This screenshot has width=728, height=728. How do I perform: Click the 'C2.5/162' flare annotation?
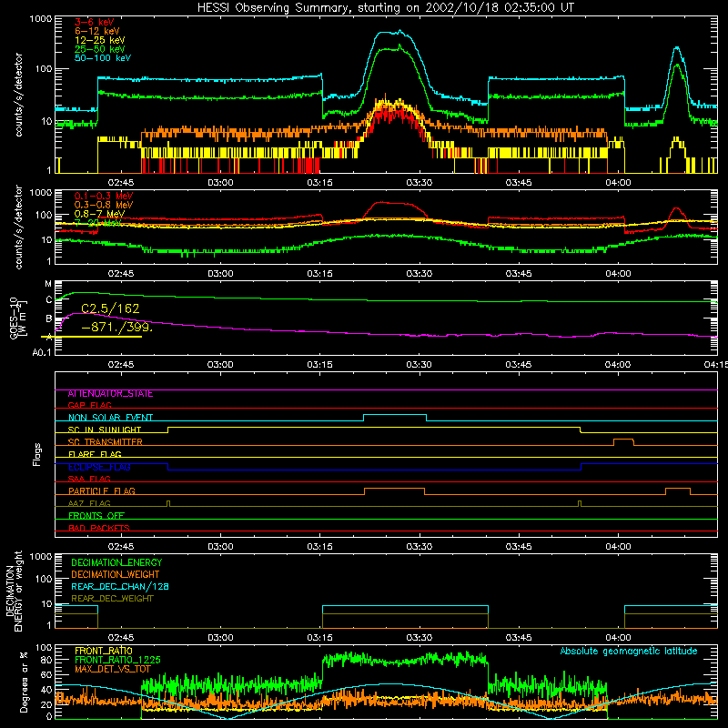(x=110, y=308)
